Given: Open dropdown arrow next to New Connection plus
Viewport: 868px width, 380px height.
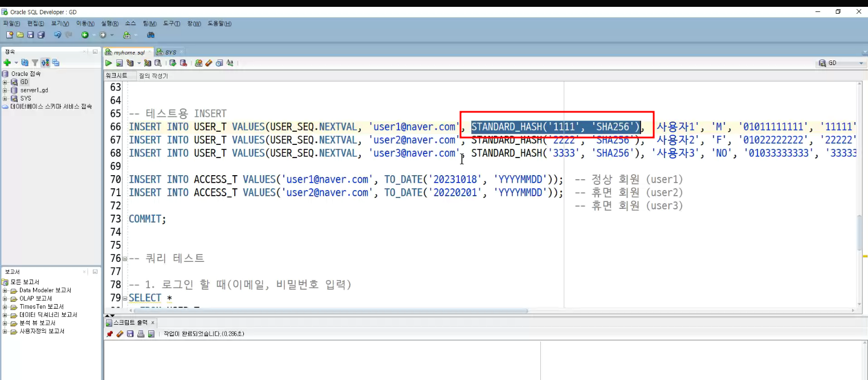Looking at the screenshot, I should click(x=16, y=63).
